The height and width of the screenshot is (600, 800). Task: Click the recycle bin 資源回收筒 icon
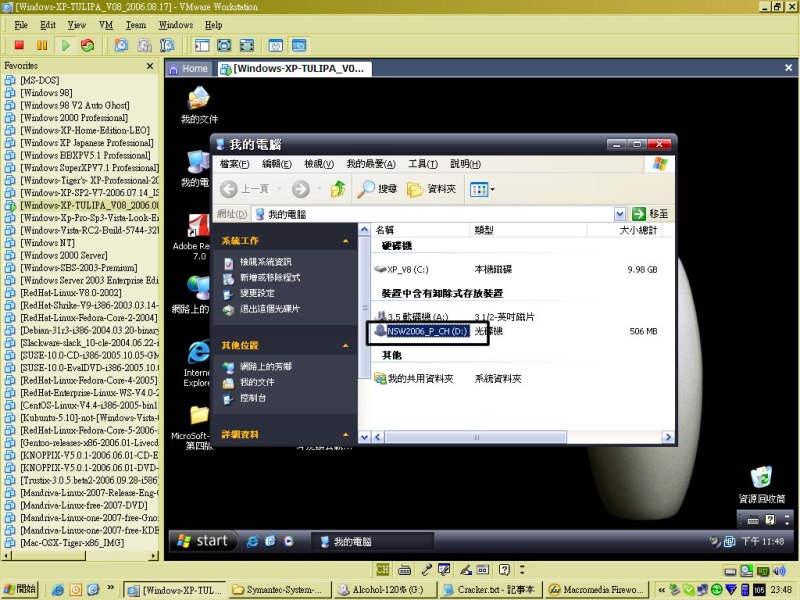point(762,485)
